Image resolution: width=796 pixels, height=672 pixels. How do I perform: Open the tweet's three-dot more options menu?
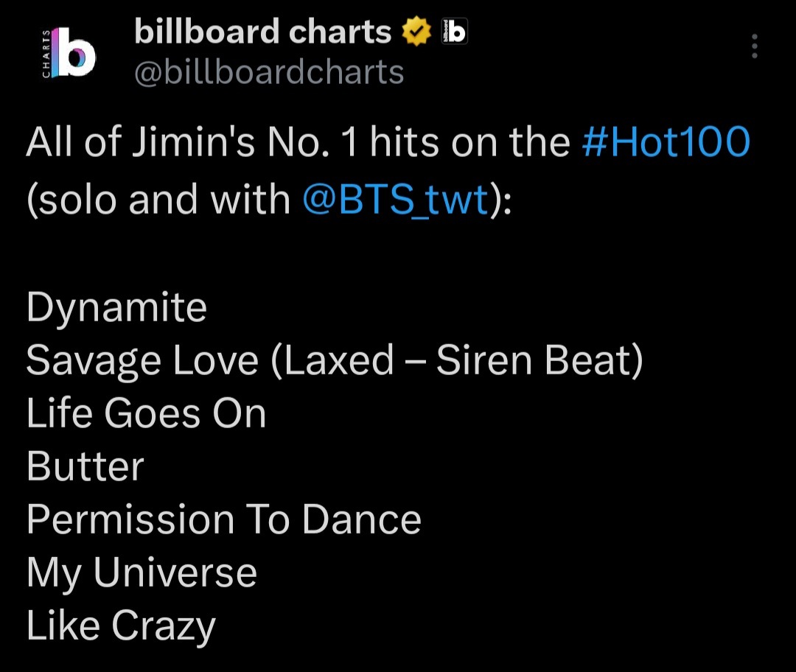[754, 47]
